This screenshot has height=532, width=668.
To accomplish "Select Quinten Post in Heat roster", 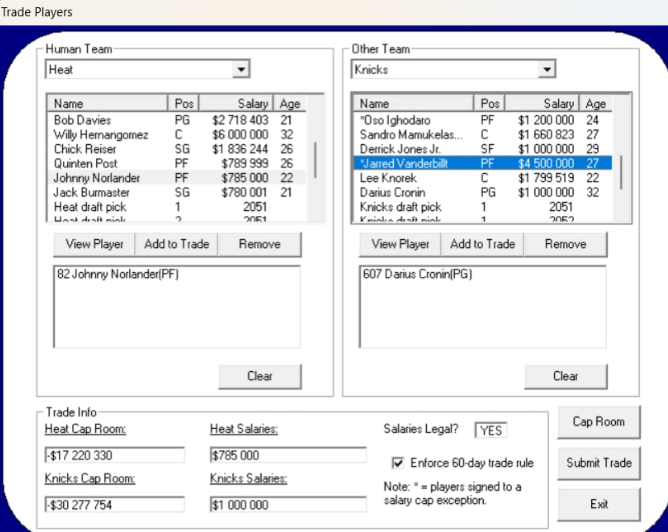I will (177, 164).
